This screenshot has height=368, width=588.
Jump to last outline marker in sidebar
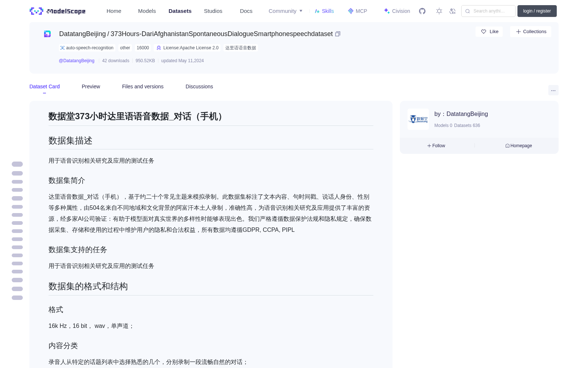point(17,298)
